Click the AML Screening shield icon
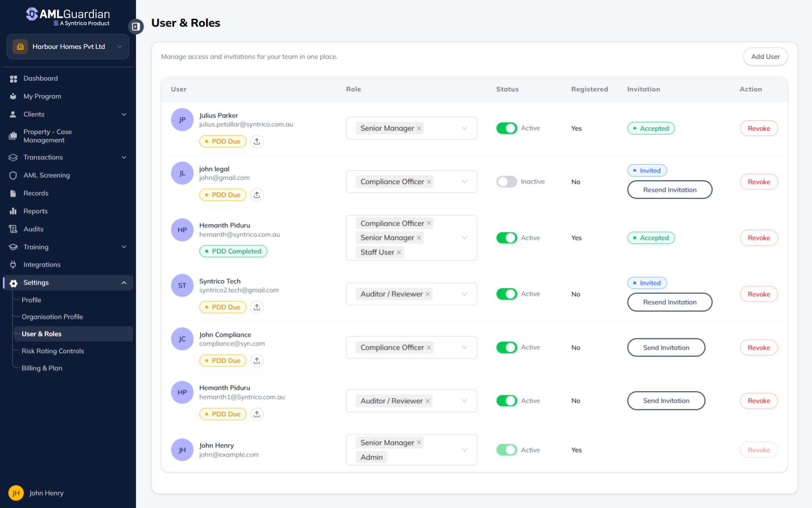This screenshot has width=812, height=508. 13,175
